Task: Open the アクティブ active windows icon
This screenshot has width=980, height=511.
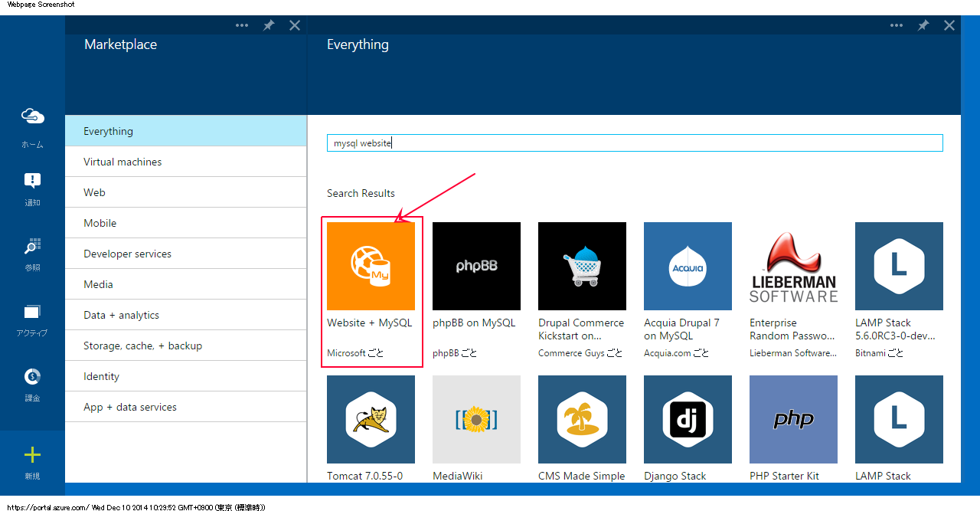Action: click(32, 312)
